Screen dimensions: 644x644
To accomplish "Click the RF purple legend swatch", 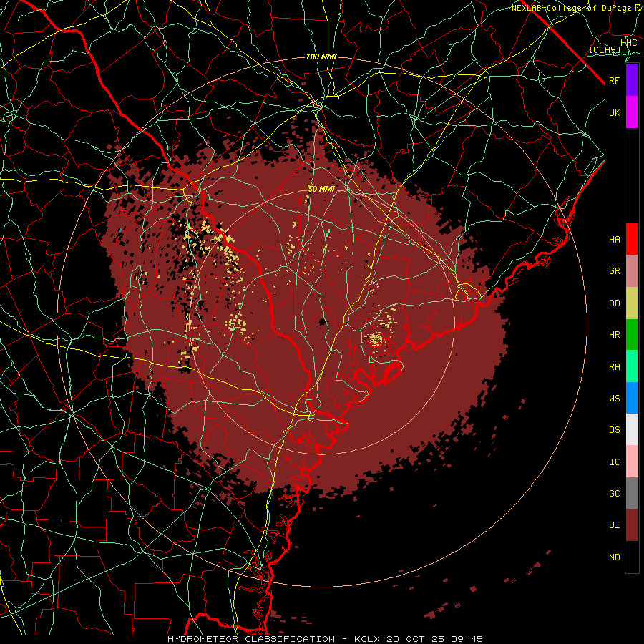I will 632,80.
